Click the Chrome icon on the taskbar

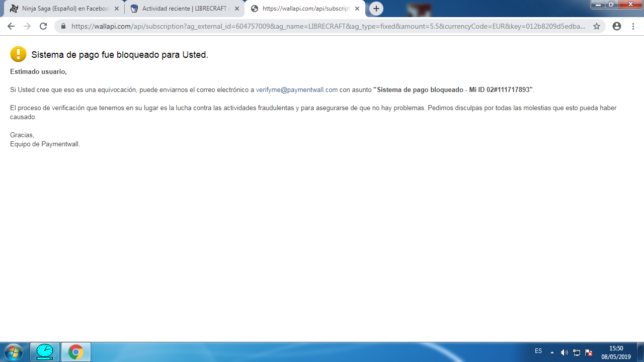click(x=76, y=352)
